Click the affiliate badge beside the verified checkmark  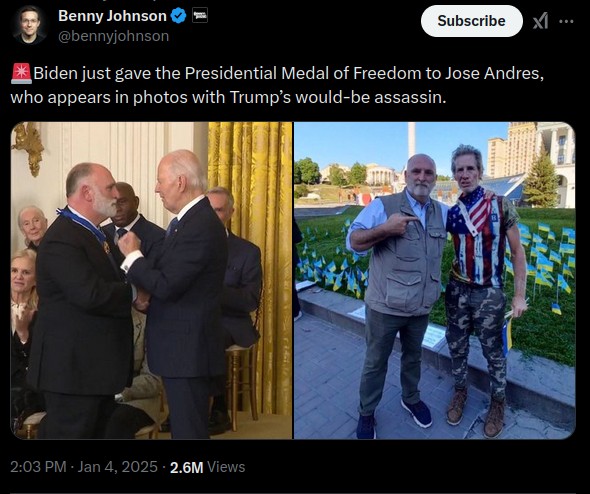click(200, 16)
